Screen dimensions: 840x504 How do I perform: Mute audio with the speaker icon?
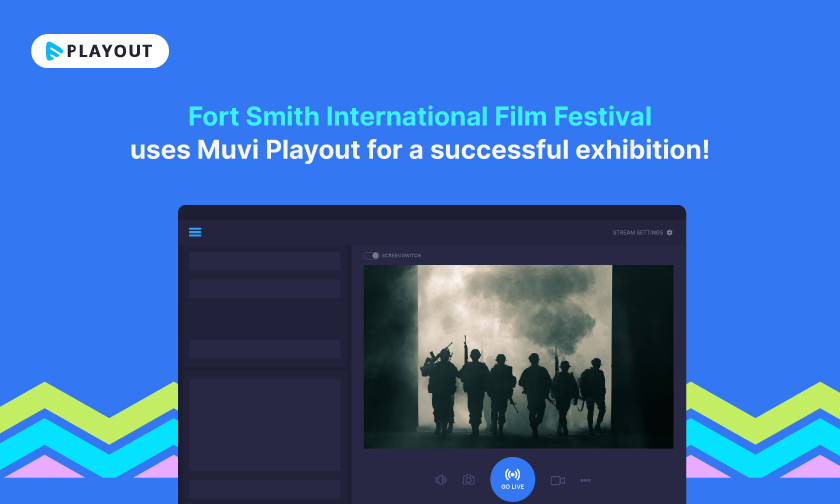(x=441, y=480)
